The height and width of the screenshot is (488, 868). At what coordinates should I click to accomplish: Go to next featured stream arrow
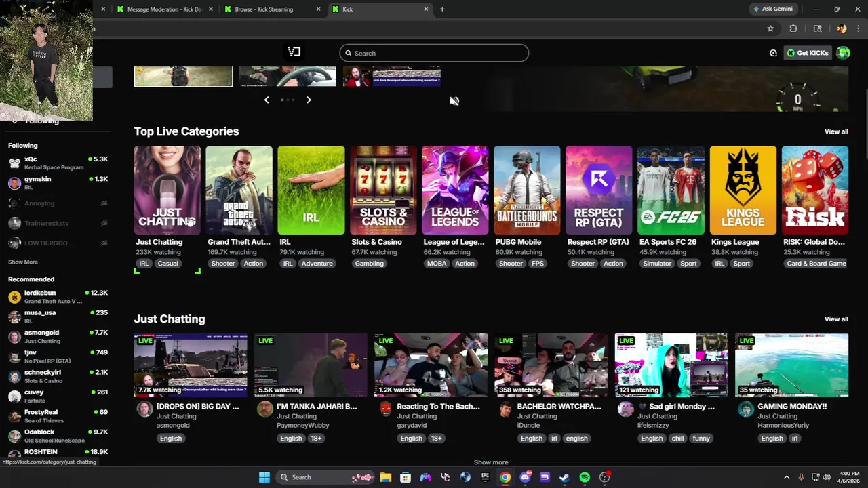[x=309, y=100]
